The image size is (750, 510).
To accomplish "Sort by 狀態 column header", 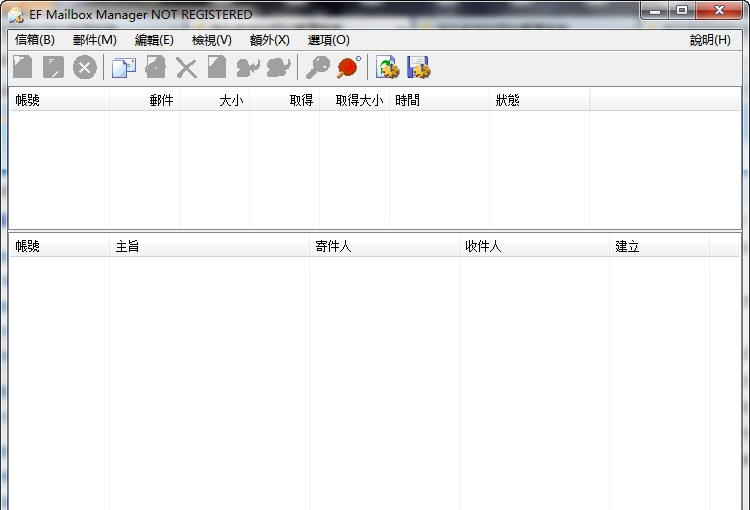I will pos(540,100).
